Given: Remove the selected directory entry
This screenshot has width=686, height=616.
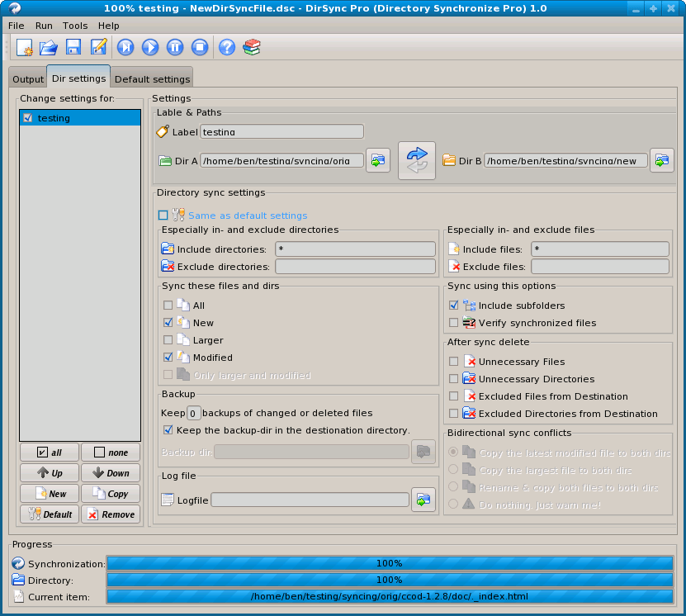Looking at the screenshot, I should pyautogui.click(x=111, y=514).
